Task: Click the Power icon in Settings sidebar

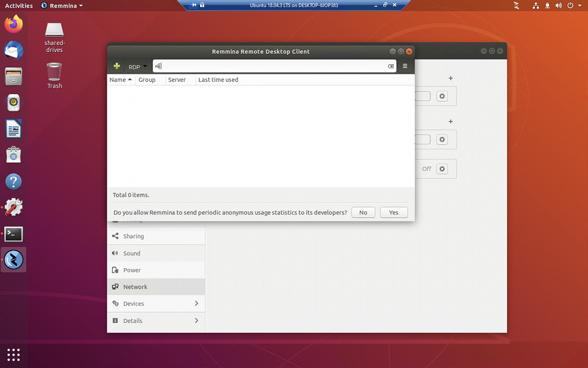Action: [x=115, y=270]
